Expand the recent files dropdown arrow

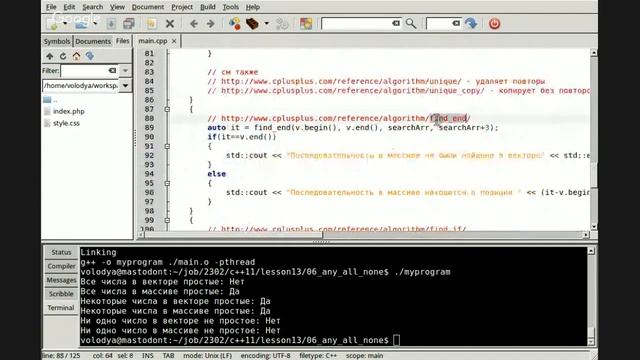[95, 24]
